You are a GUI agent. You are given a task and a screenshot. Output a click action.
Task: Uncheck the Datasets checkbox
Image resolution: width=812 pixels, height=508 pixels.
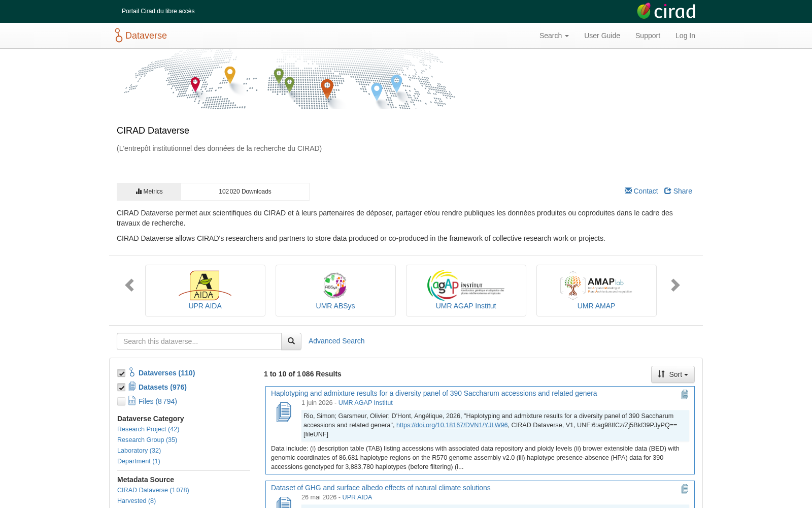(121, 388)
